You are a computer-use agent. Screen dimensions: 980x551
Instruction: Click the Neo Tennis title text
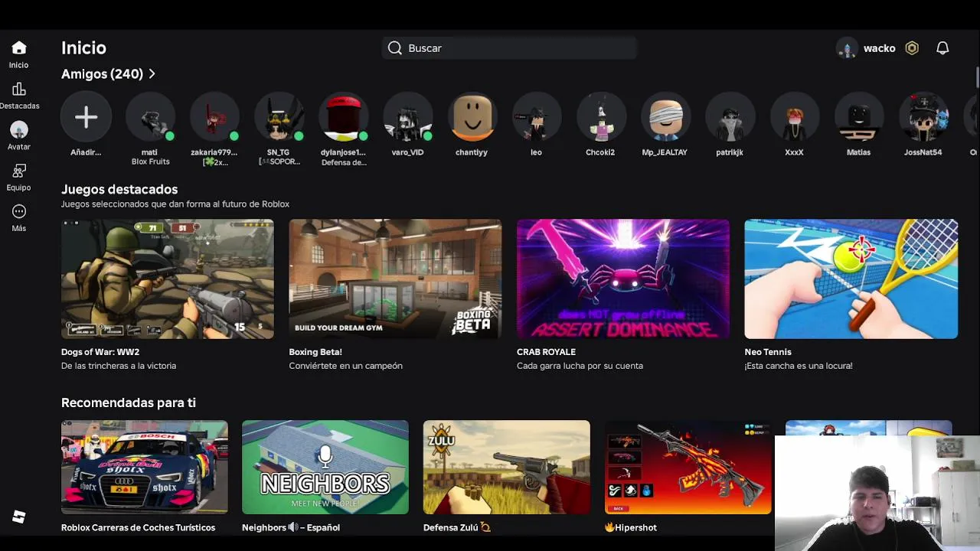pyautogui.click(x=768, y=352)
